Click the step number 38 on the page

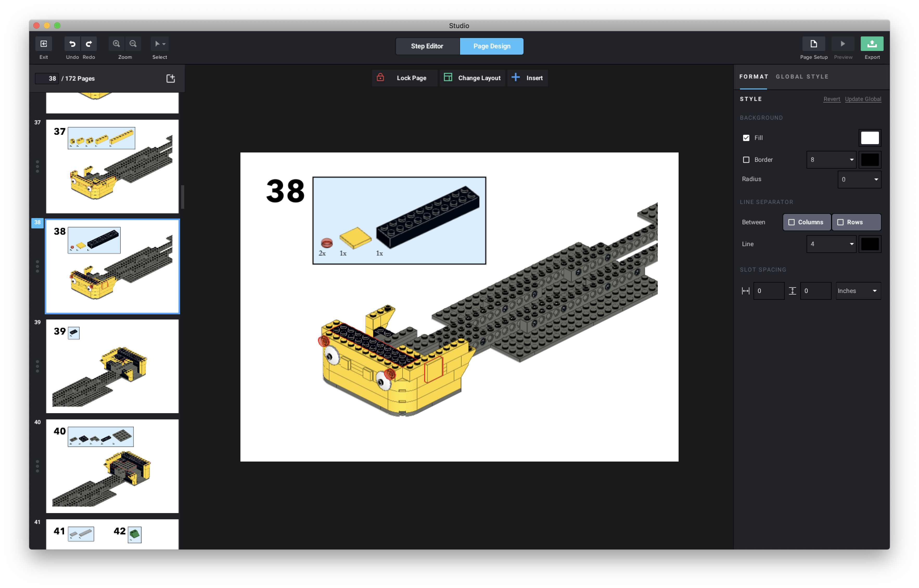(x=285, y=191)
